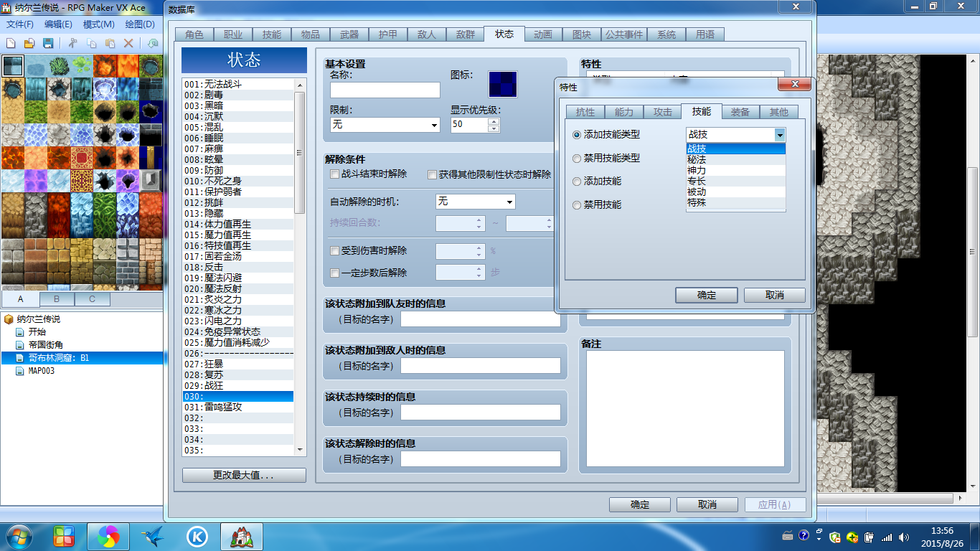Click the Open Project folder icon
Image resolution: width=980 pixels, height=551 pixels.
point(30,43)
